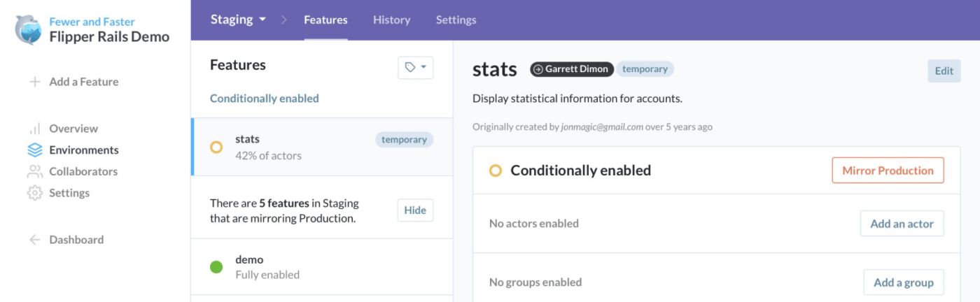
Task: Click the stats feature heading
Action: pyautogui.click(x=495, y=69)
